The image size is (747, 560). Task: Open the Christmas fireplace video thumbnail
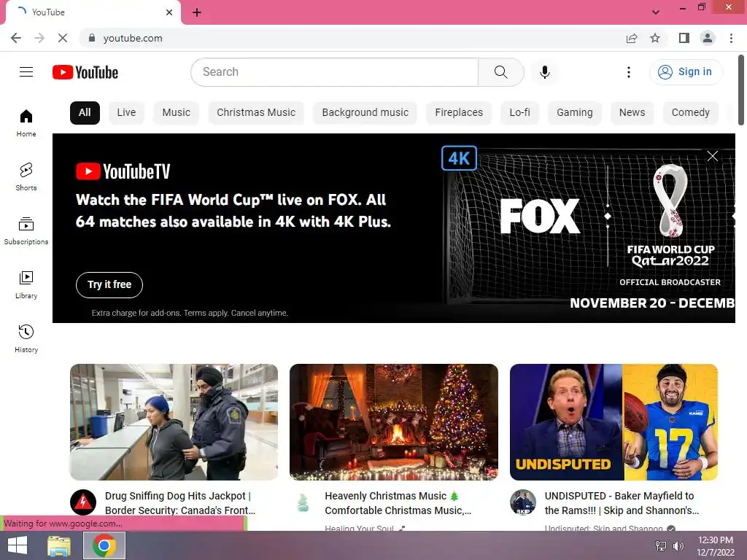pyautogui.click(x=394, y=422)
